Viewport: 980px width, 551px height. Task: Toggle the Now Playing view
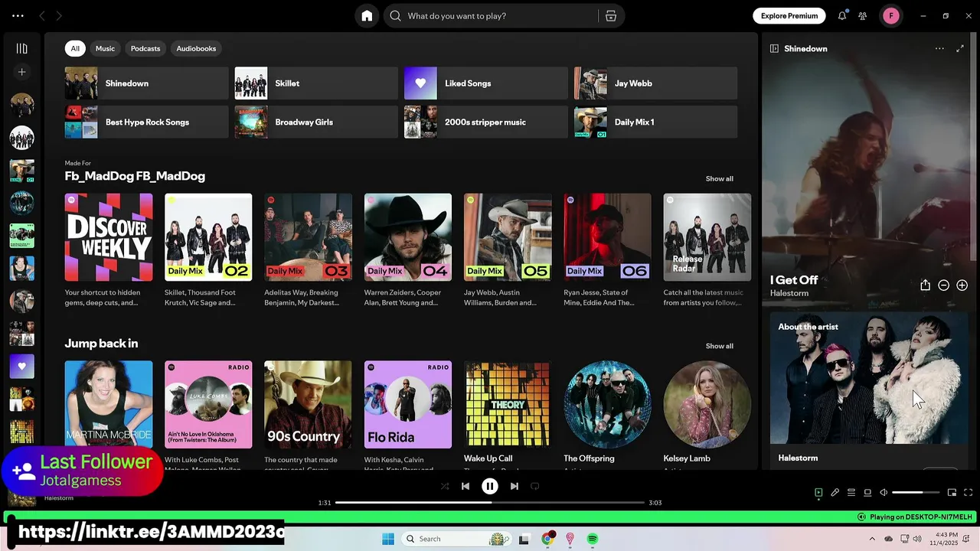[x=818, y=493]
